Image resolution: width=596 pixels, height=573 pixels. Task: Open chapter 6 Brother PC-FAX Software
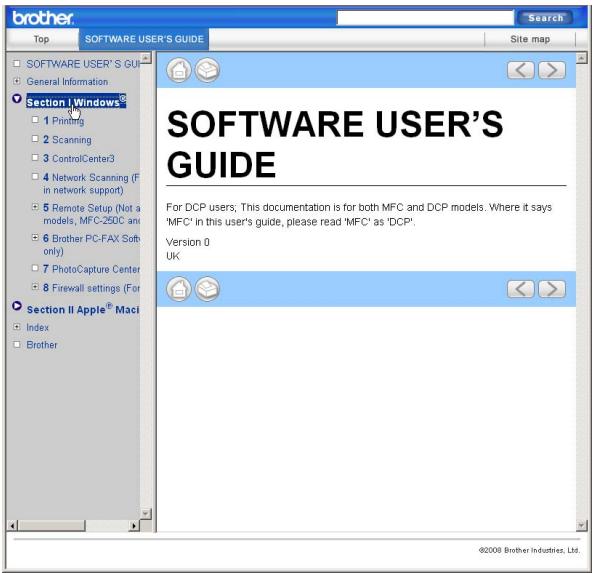tap(91, 244)
